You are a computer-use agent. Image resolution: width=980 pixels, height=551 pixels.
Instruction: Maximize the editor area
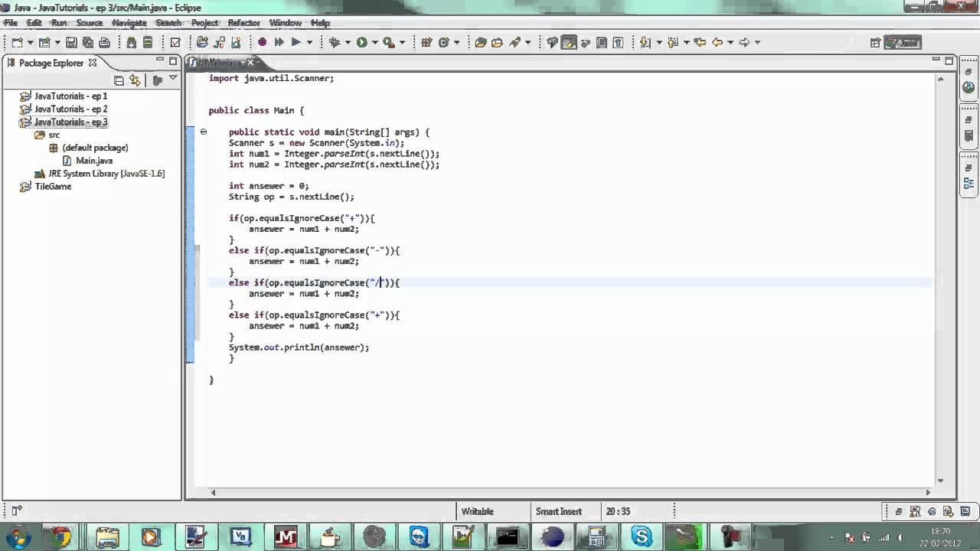[x=950, y=60]
